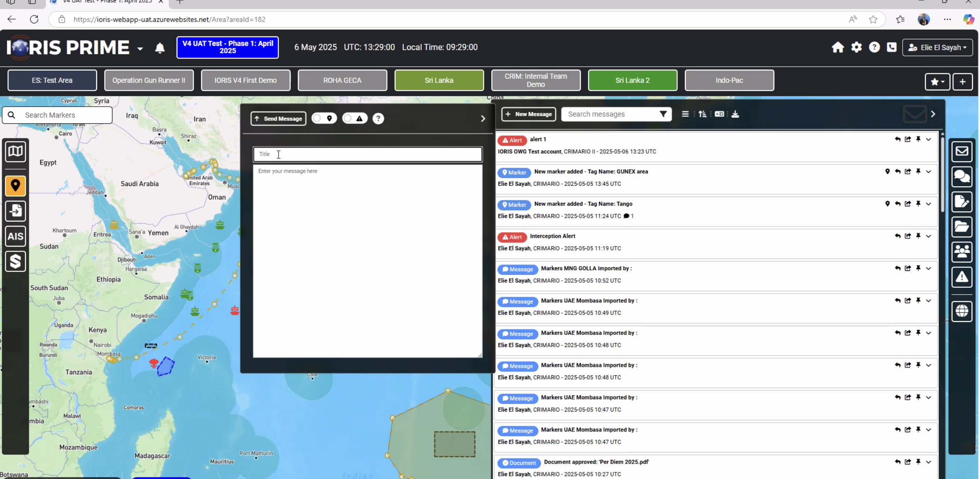Expand the alert 1 message chevron
The height and width of the screenshot is (479, 980).
(x=928, y=140)
